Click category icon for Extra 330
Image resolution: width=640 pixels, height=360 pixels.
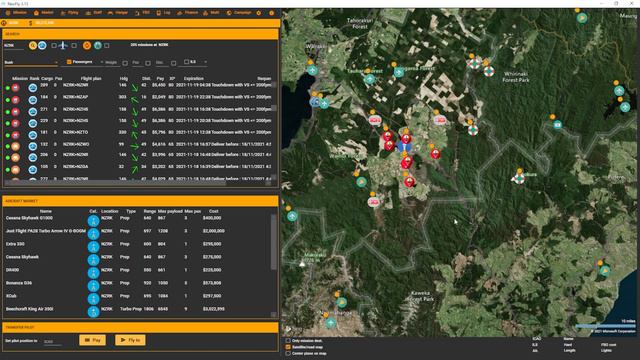point(93,247)
